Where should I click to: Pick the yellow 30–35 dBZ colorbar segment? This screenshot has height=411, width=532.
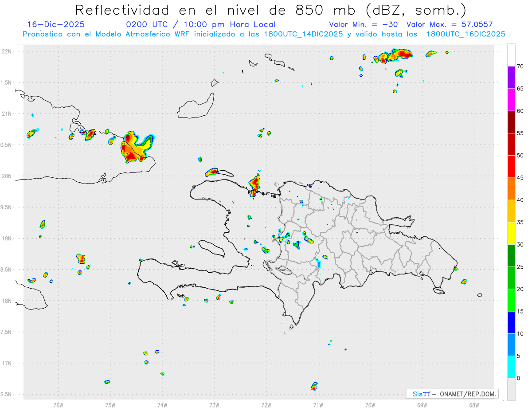[511, 233]
